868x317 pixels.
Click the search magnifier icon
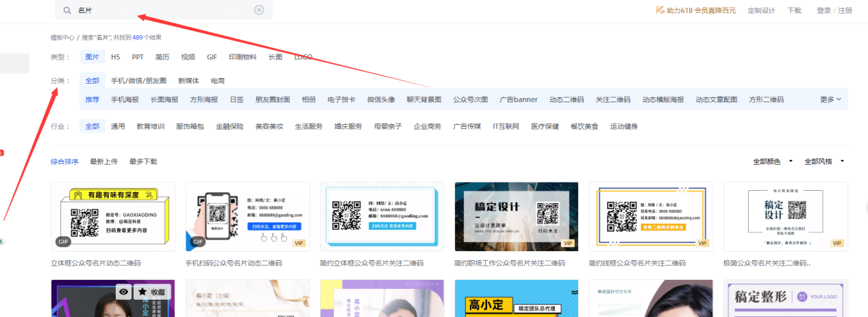(x=67, y=10)
